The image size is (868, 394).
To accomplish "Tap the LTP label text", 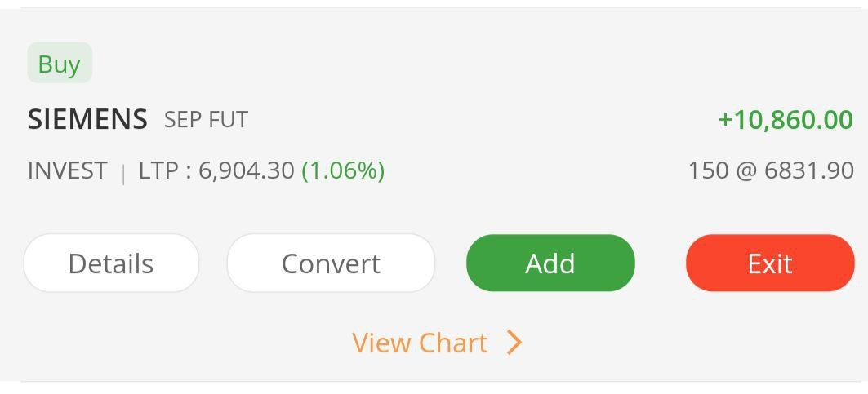I will pos(158,170).
